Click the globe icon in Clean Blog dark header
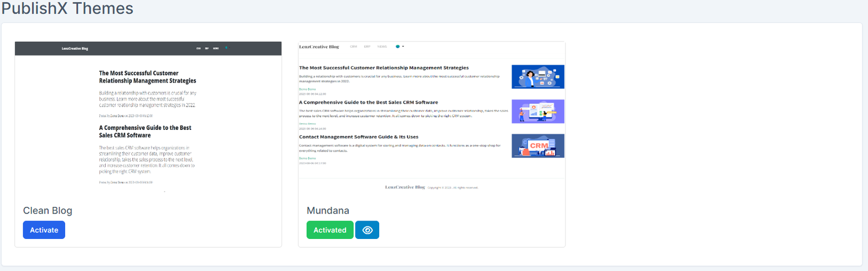The width and height of the screenshot is (868, 271). coord(226,48)
